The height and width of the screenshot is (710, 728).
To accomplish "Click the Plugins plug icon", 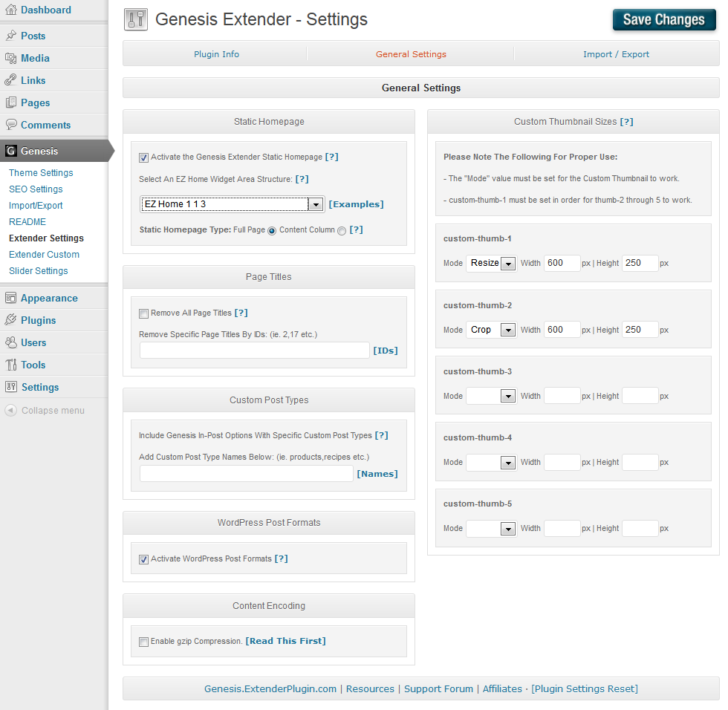I will point(10,320).
